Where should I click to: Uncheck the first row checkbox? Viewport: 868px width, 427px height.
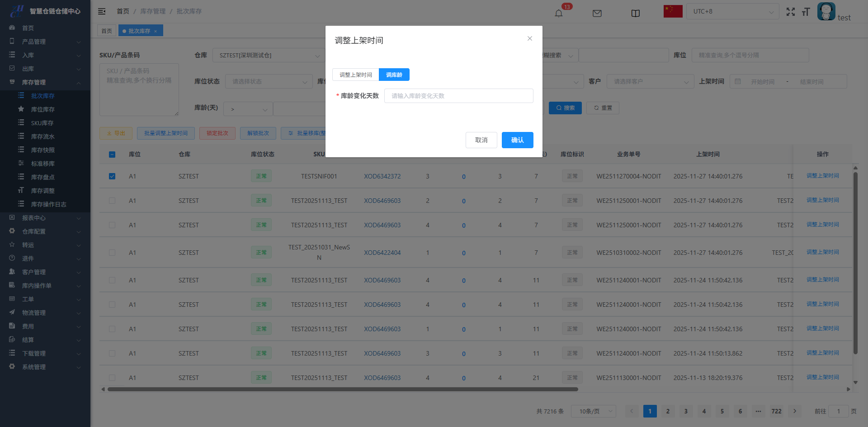(x=112, y=176)
